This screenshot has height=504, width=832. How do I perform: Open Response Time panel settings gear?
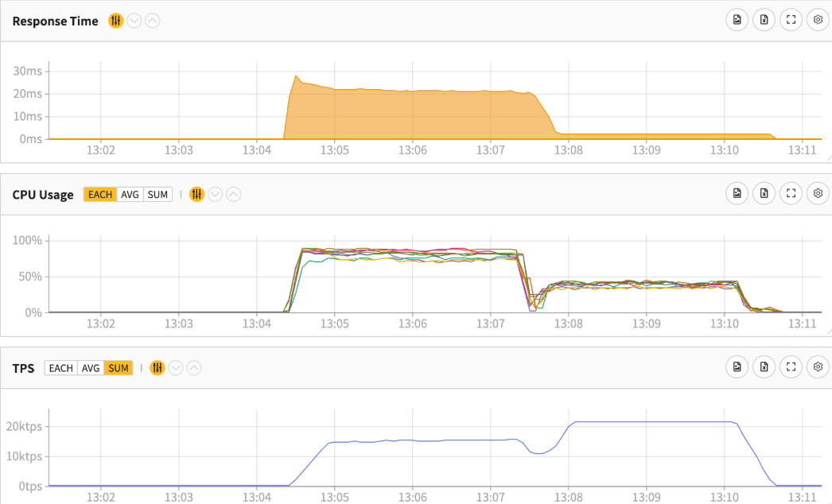click(x=818, y=21)
